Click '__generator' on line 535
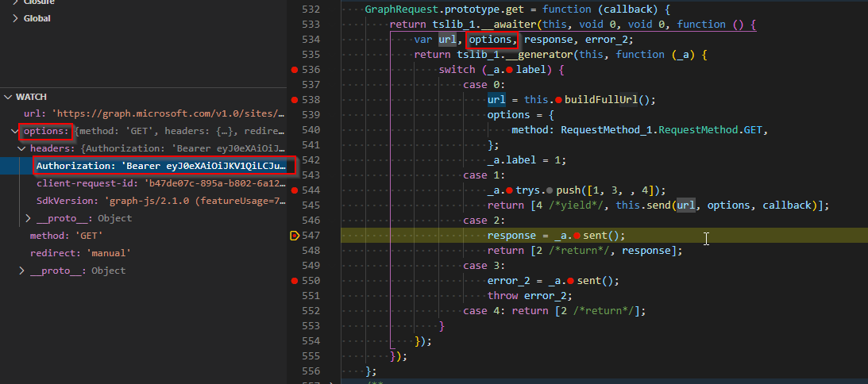868x384 pixels. tap(539, 55)
